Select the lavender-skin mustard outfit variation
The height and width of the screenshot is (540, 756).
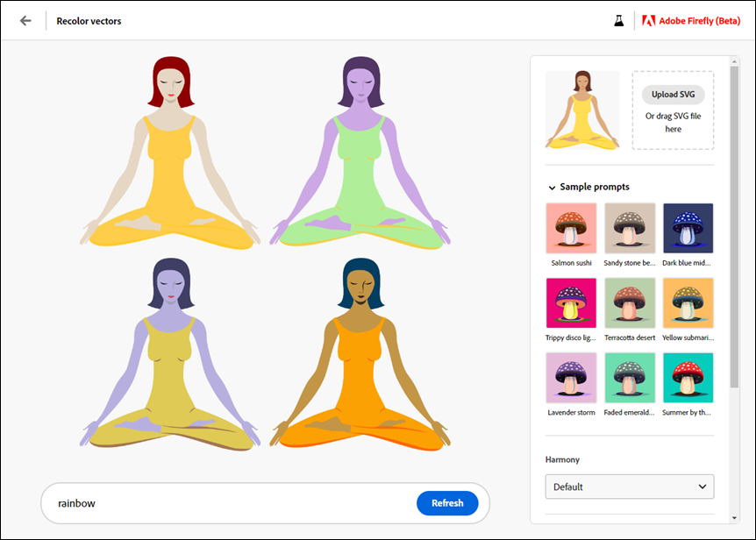point(170,354)
